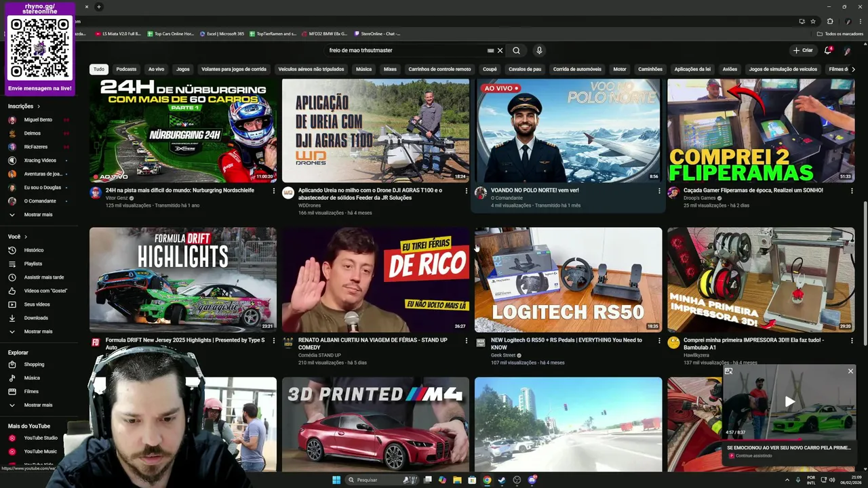The image size is (868, 488).
Task: Click the taskbar Pesquisar search box
Action: (x=383, y=480)
